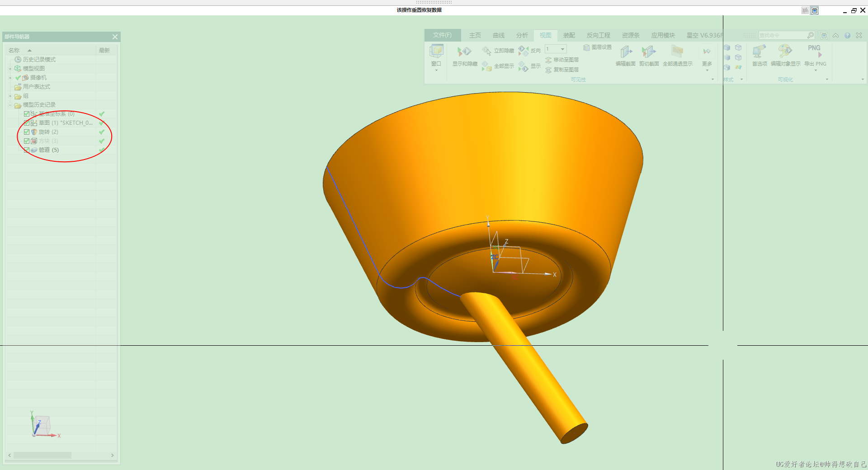Click the 历史记录模式 clock icon
This screenshot has width=868, height=470.
pyautogui.click(x=18, y=60)
